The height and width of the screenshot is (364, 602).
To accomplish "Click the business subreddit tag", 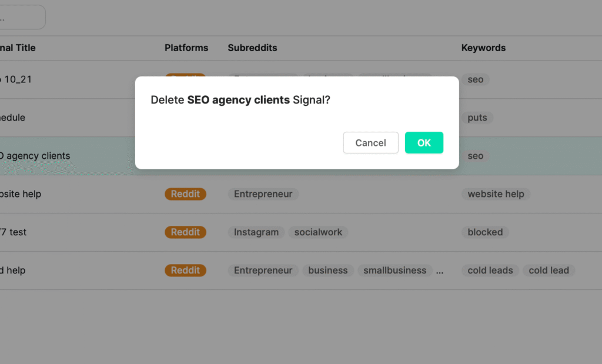I will point(327,271).
